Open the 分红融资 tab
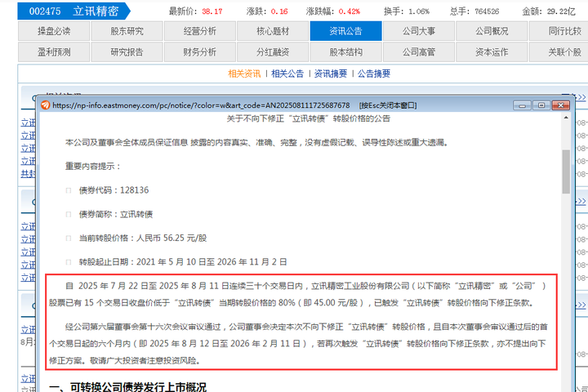588x392 pixels. point(273,52)
